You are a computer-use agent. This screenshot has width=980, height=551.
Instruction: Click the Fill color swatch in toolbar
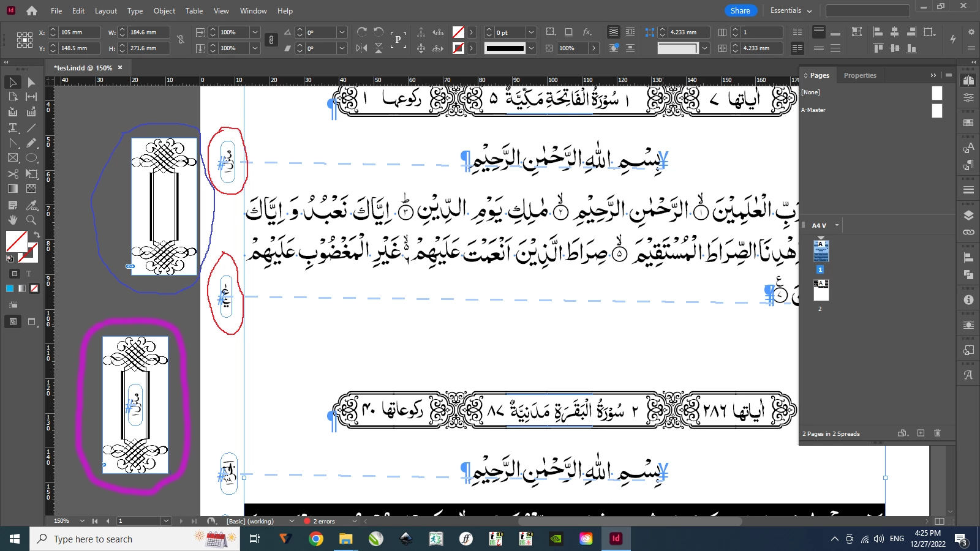click(x=17, y=241)
